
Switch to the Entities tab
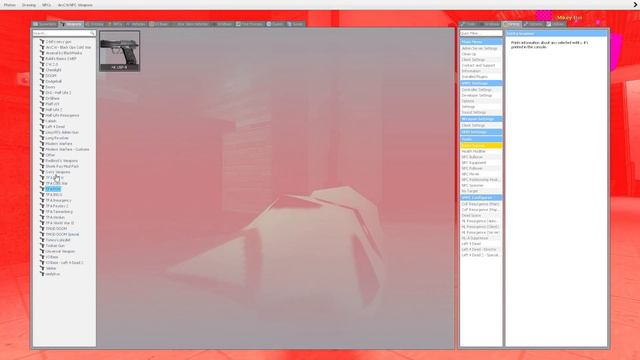pos(95,24)
